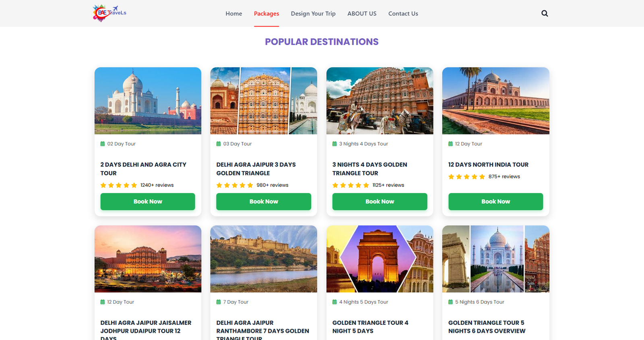Click calendar icon beside 02 Day Tour
This screenshot has width=644, height=340.
point(103,144)
